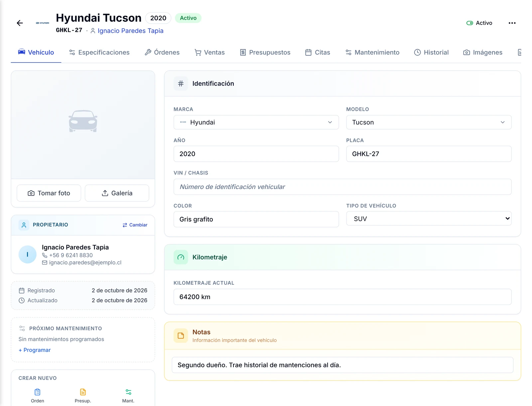The width and height of the screenshot is (532, 406).
Task: Click the Presup. document icon
Action: pos(83,392)
